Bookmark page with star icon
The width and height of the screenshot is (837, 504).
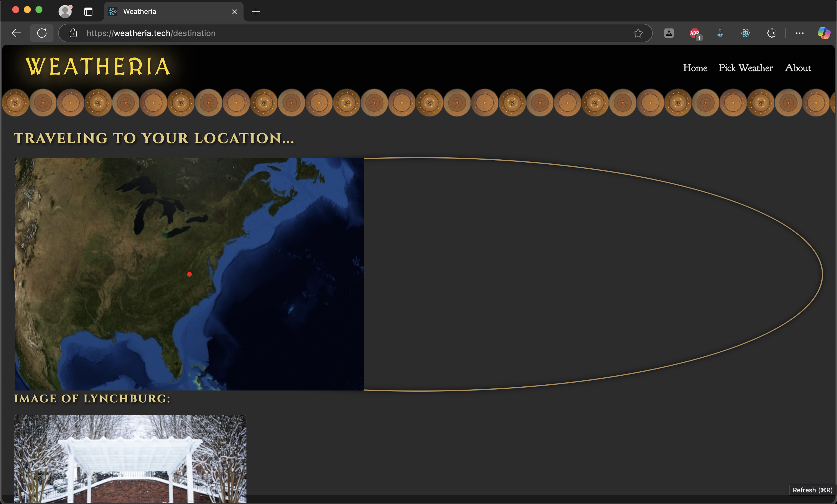pyautogui.click(x=638, y=33)
